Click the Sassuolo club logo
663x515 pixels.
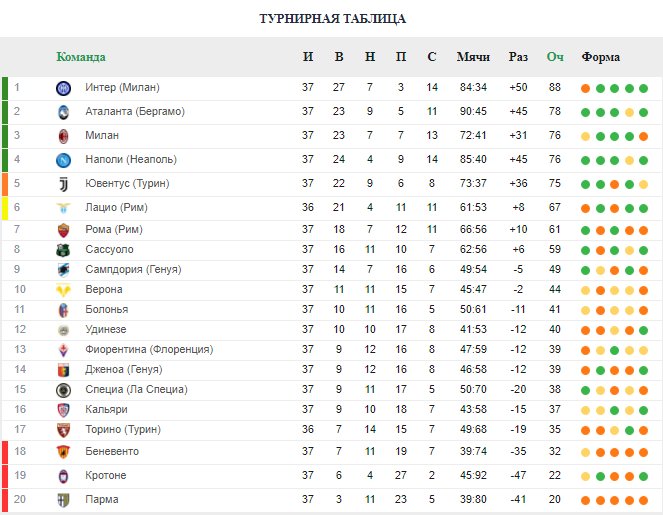(x=63, y=250)
